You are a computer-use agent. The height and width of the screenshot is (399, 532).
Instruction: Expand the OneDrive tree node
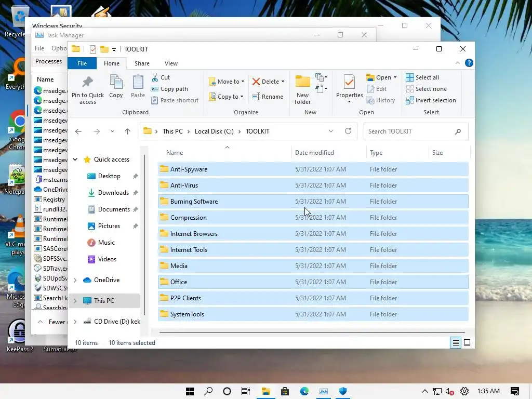[75, 280]
